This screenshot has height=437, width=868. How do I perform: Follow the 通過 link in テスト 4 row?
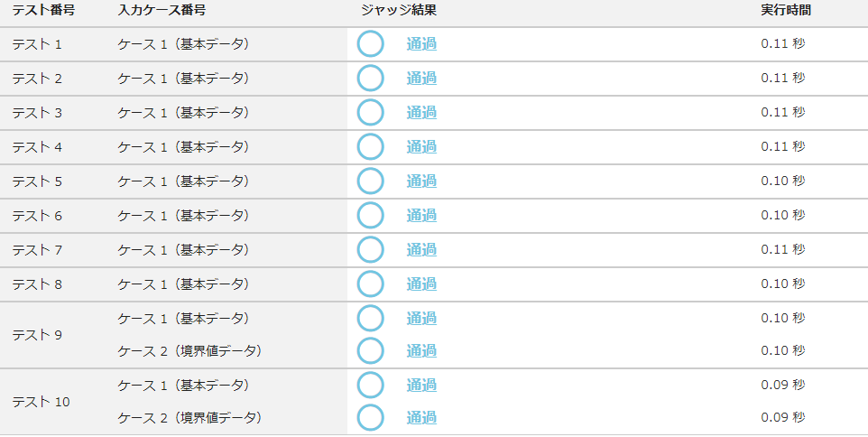tap(421, 147)
